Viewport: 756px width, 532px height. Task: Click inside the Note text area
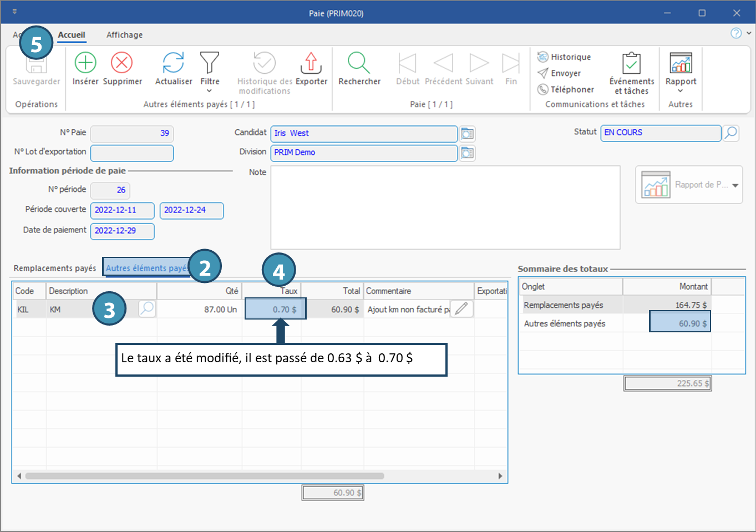coord(445,207)
